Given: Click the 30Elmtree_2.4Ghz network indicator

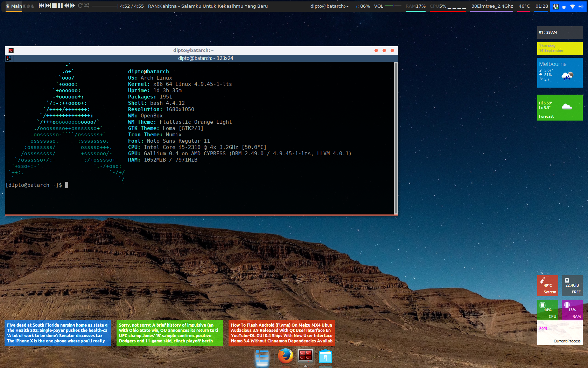Looking at the screenshot, I should [x=492, y=6].
